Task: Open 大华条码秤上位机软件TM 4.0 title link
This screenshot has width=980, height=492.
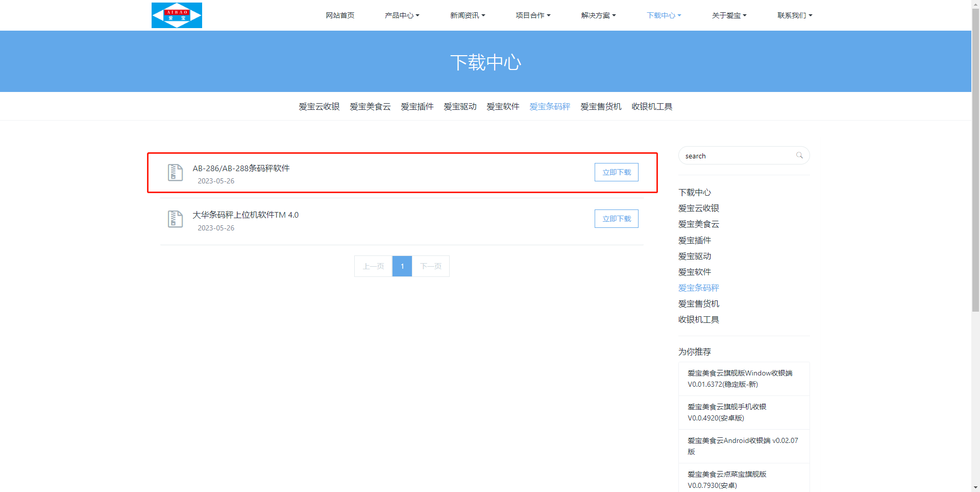Action: click(246, 215)
